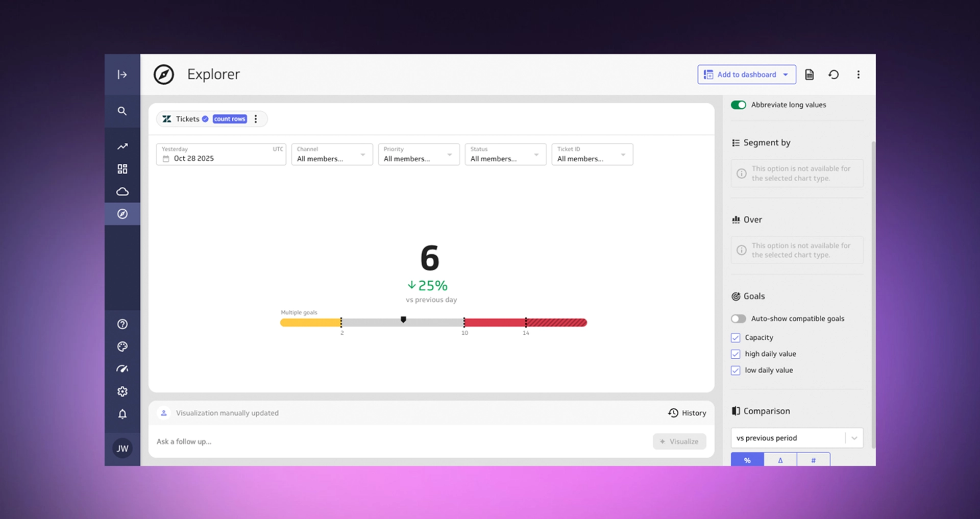Screen dimensions: 980x519
Task: Uncheck the Capacity goal checkbox
Action: click(736, 338)
